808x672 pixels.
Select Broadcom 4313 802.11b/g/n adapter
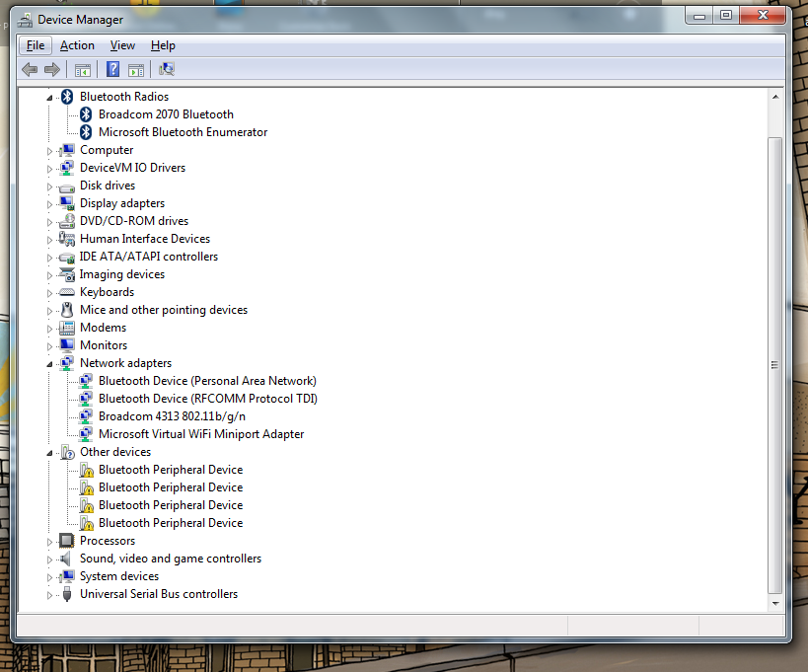172,416
